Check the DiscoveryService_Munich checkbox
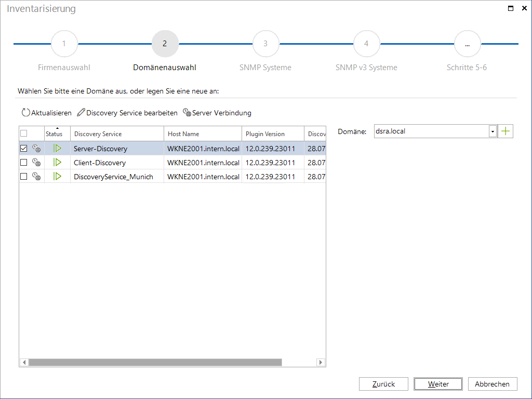Viewport: 532px width, 399px height. 24,177
